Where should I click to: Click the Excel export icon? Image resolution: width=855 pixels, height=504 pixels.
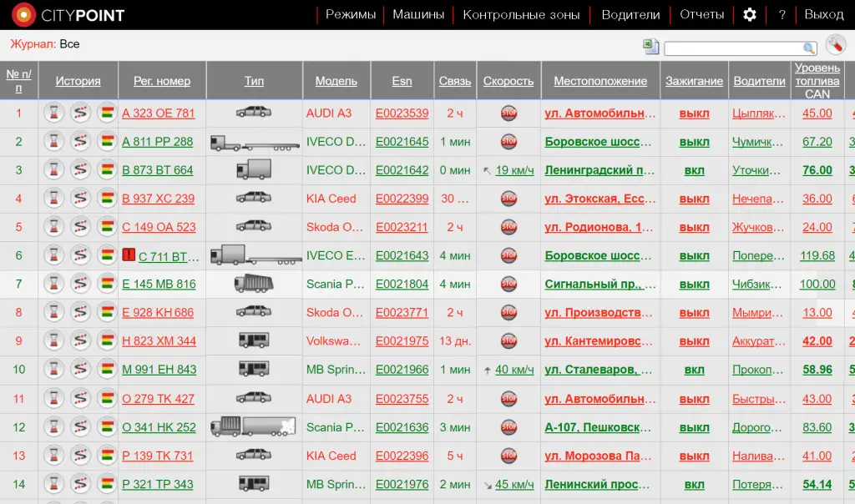point(650,47)
